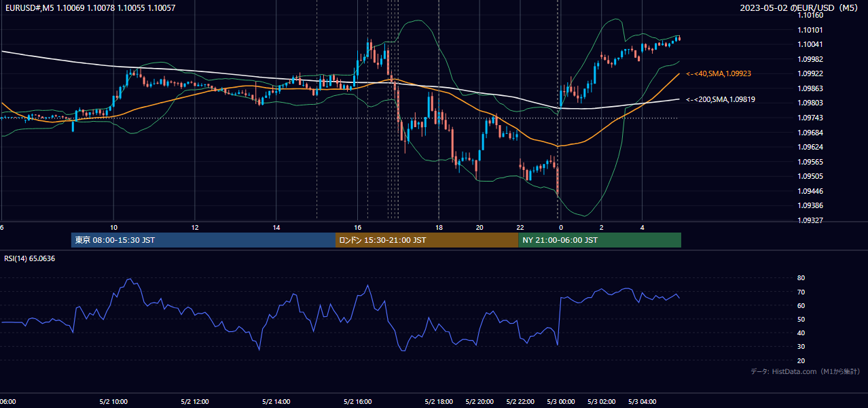This screenshot has height=408, width=868.
Task: Select the ロンドン 15:30-21:00 JST session bar
Action: pyautogui.click(x=427, y=240)
